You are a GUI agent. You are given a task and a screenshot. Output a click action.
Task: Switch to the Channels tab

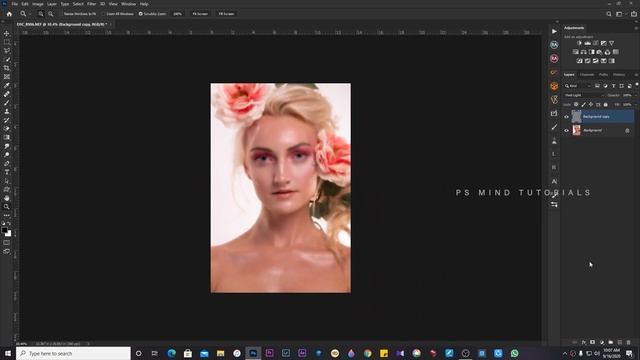(587, 75)
